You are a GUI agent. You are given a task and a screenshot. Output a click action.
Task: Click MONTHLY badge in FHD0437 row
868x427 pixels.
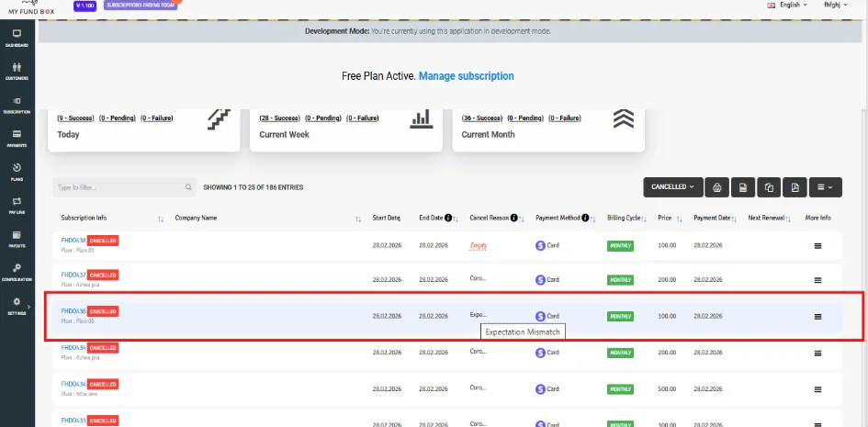pyautogui.click(x=620, y=280)
